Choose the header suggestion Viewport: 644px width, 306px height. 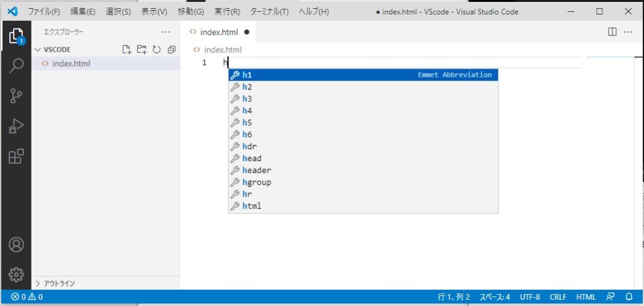click(363, 170)
